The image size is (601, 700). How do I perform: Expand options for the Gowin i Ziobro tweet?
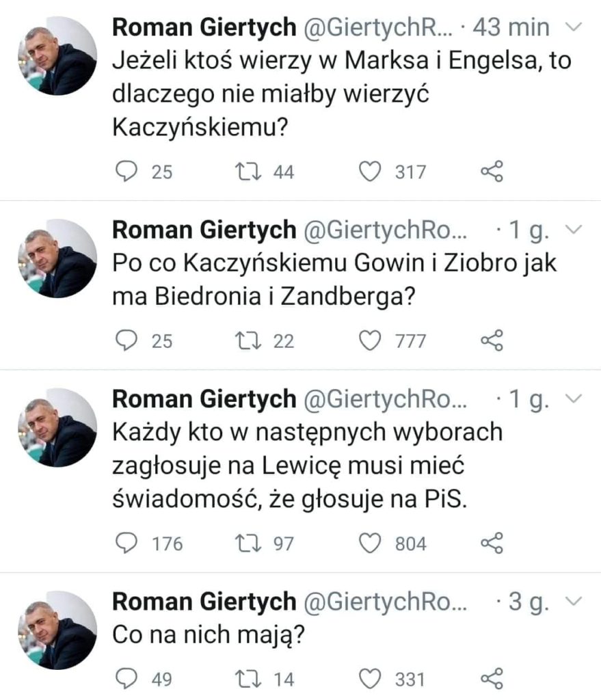pos(575,230)
